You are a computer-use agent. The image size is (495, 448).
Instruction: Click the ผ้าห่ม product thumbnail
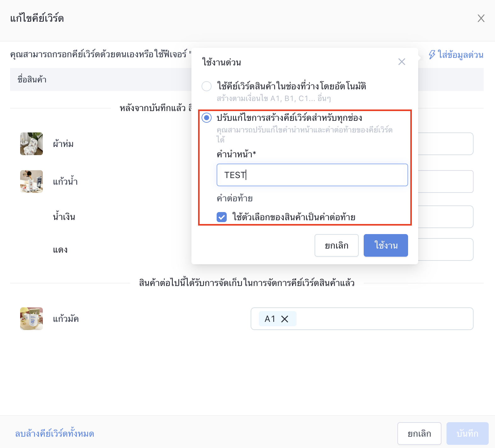click(x=31, y=144)
